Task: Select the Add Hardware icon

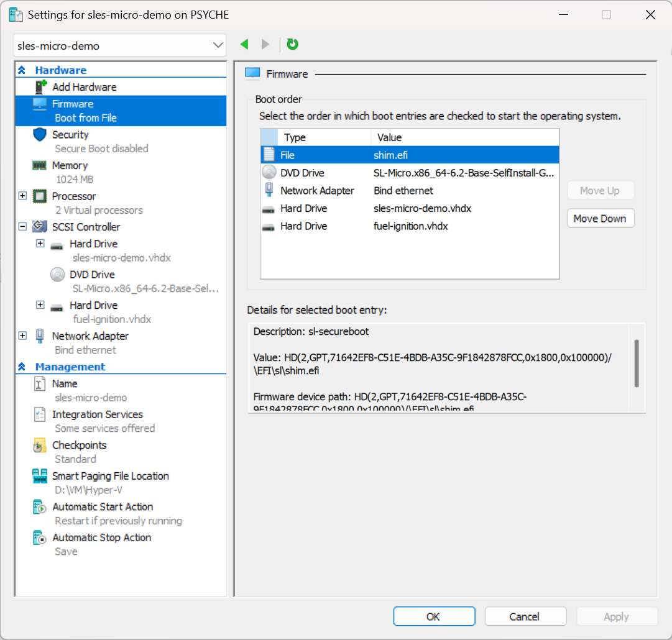Action: (x=39, y=87)
